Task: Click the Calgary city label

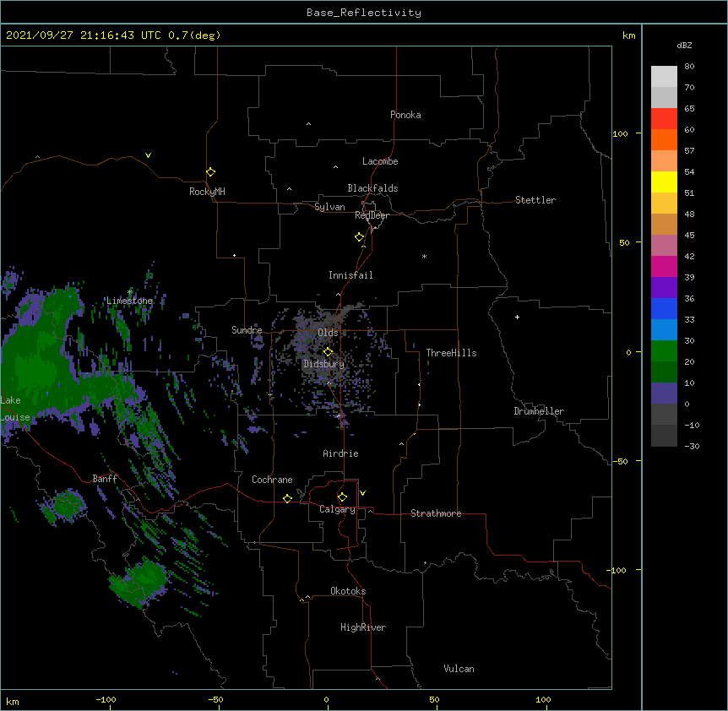Action: [x=337, y=509]
